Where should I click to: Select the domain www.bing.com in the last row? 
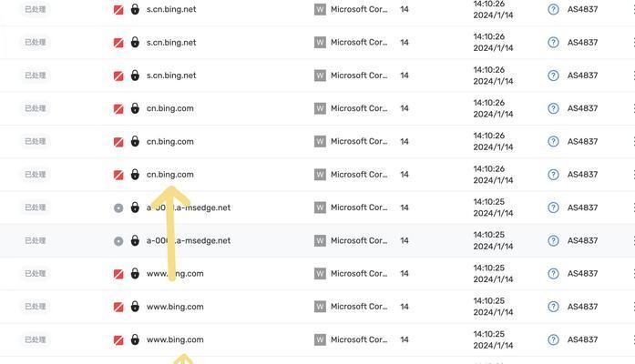pyautogui.click(x=175, y=339)
